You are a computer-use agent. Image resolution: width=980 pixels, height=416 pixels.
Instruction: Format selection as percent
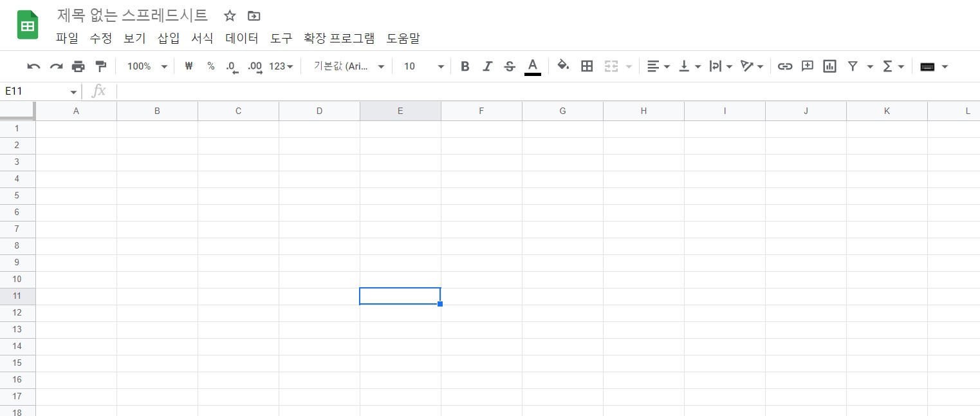211,66
